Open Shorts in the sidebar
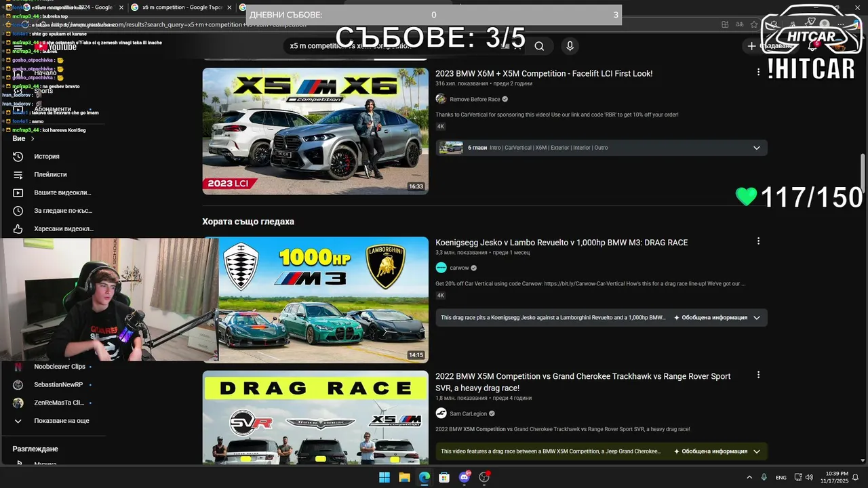 click(43, 91)
